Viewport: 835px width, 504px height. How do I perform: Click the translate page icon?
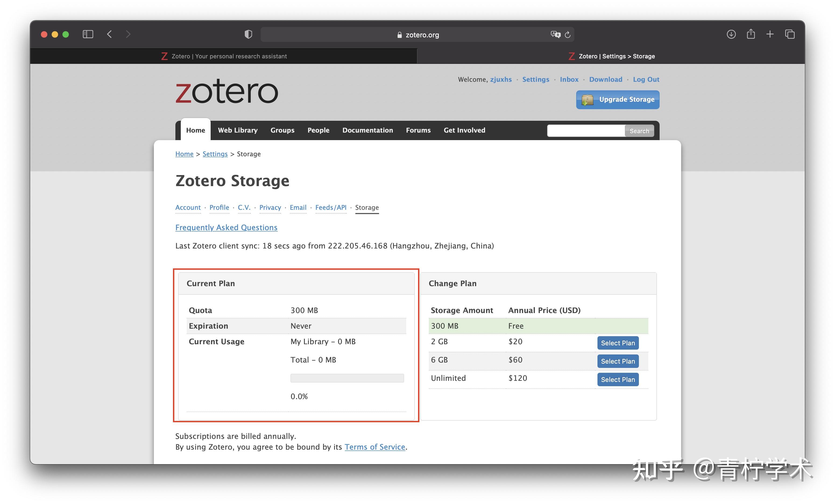tap(555, 34)
